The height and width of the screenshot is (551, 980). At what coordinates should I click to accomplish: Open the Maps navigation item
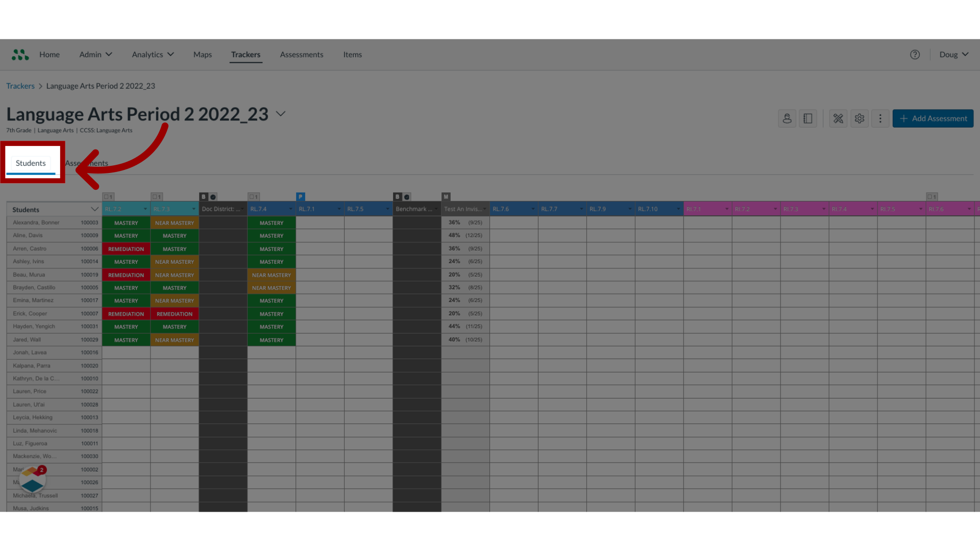pyautogui.click(x=202, y=54)
